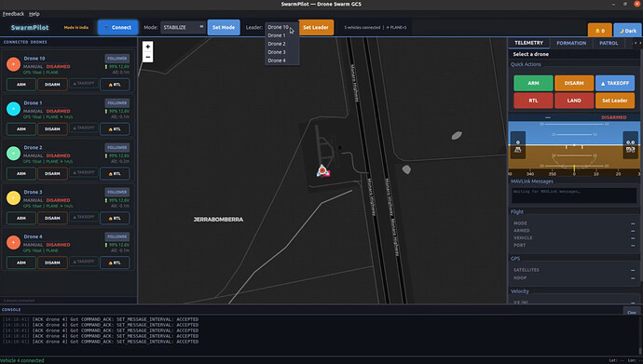Screen dimensions: 643x364
Task: Toggle Drone 3 FOLLOWER badge
Action: 116,192
